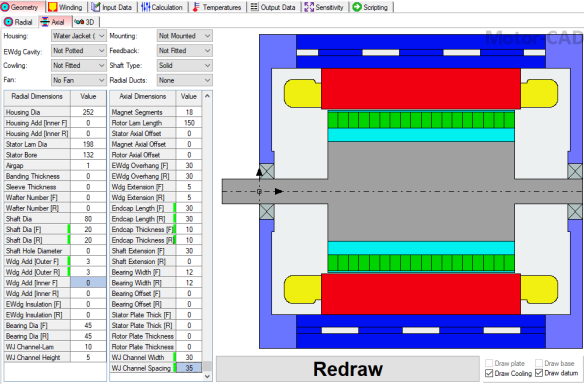Select the Shaft Hole Diameter row label
This screenshot has height=384, width=584.
(x=37, y=251)
